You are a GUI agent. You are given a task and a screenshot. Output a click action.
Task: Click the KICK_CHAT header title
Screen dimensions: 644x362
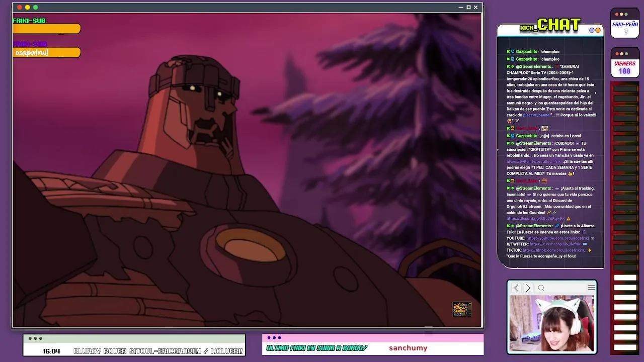tap(550, 25)
